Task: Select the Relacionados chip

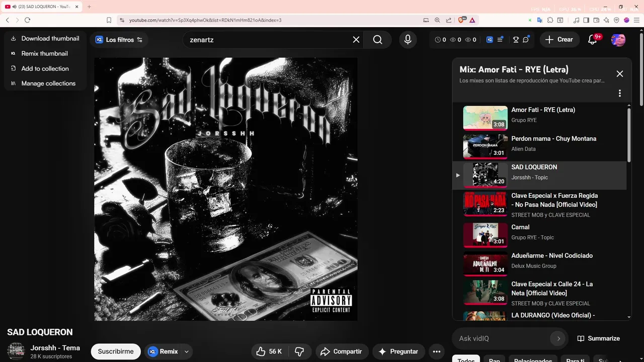Action: pyautogui.click(x=533, y=359)
